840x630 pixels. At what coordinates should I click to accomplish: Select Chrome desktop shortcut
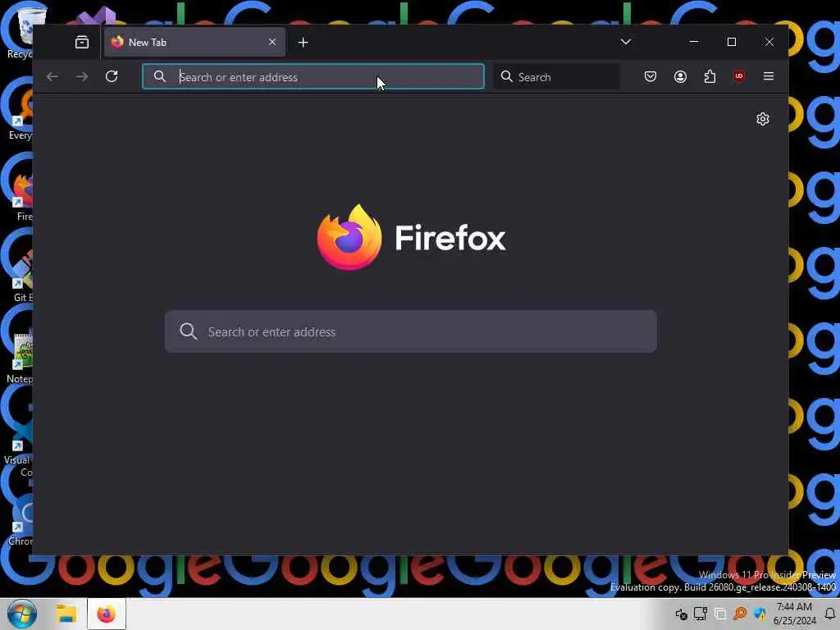point(21,521)
